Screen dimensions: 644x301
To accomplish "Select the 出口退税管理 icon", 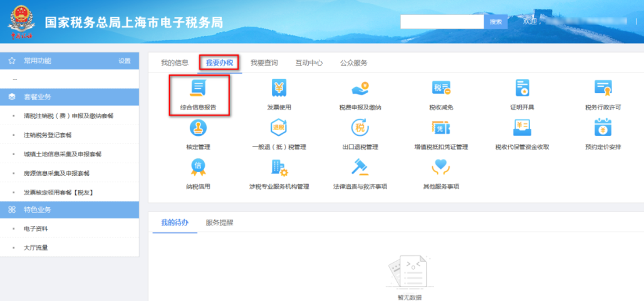I will (x=360, y=128).
